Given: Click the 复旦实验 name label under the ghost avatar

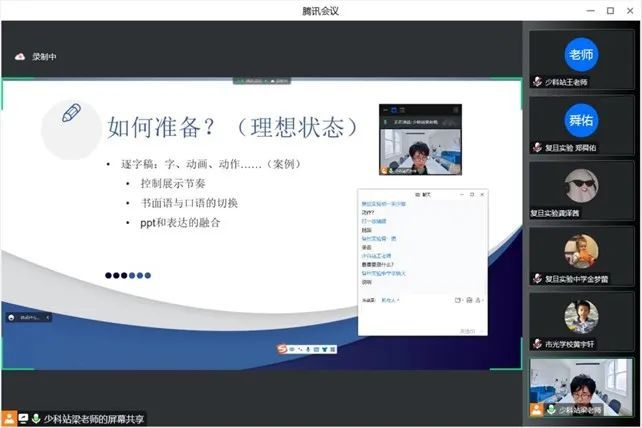Looking at the screenshot, I should (555, 213).
